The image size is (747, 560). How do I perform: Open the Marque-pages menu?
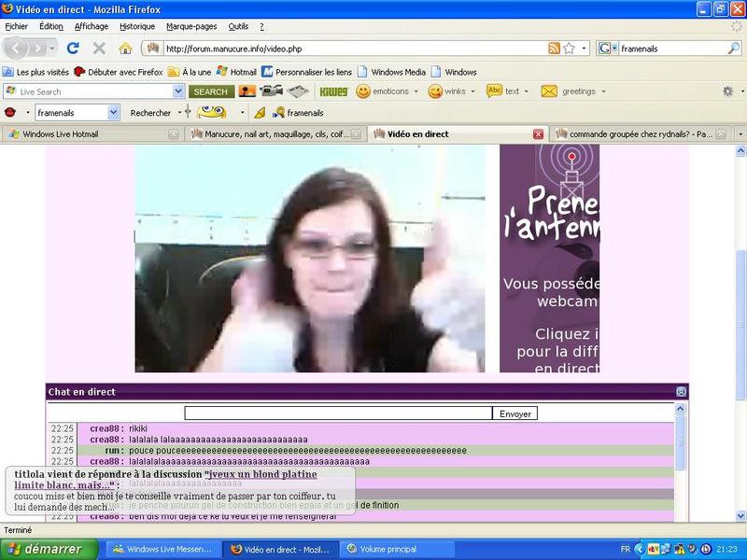click(x=191, y=26)
